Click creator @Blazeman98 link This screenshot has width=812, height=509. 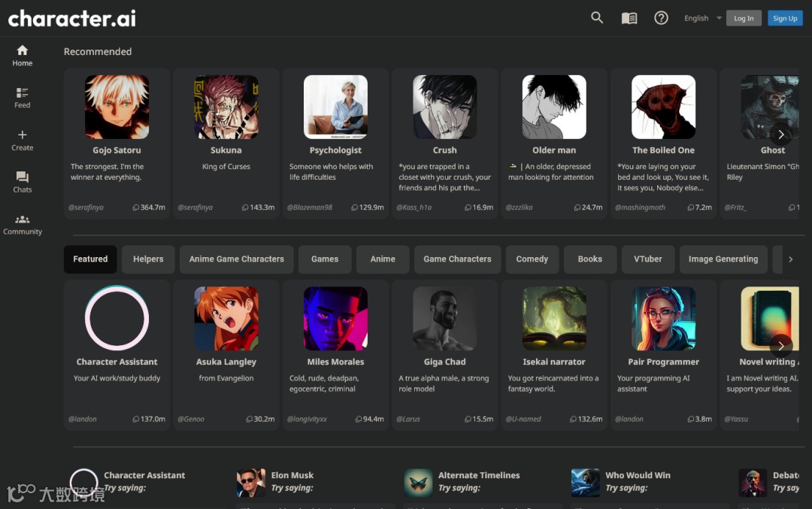click(x=310, y=207)
